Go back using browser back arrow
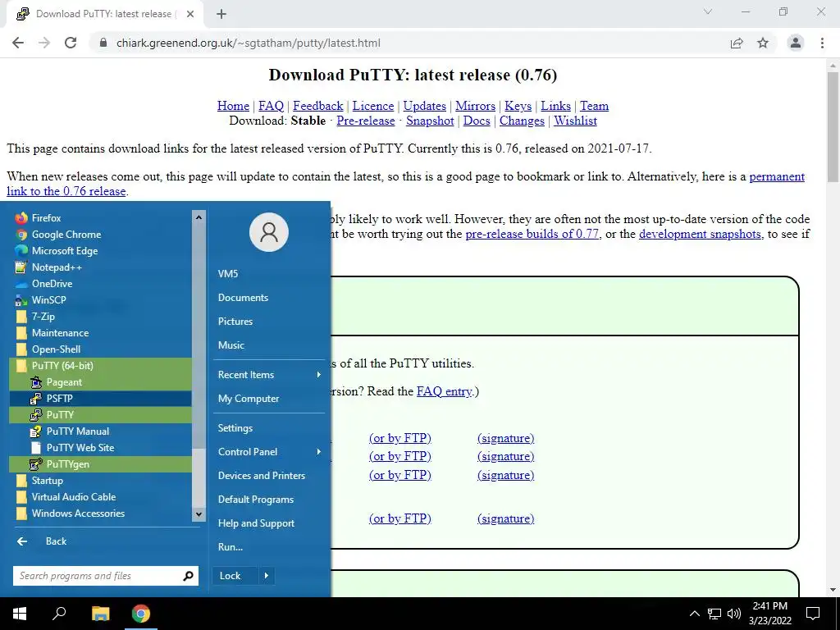Image resolution: width=840 pixels, height=630 pixels. click(18, 43)
